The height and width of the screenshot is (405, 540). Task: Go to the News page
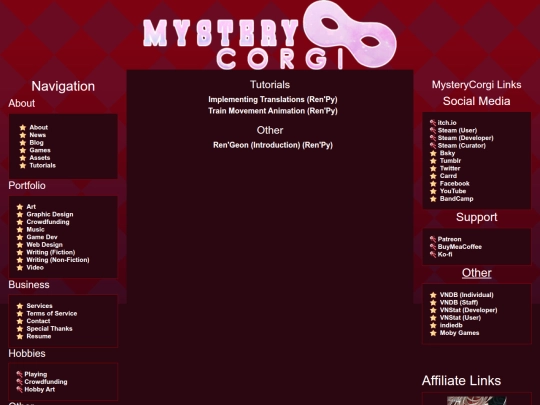pyautogui.click(x=38, y=135)
